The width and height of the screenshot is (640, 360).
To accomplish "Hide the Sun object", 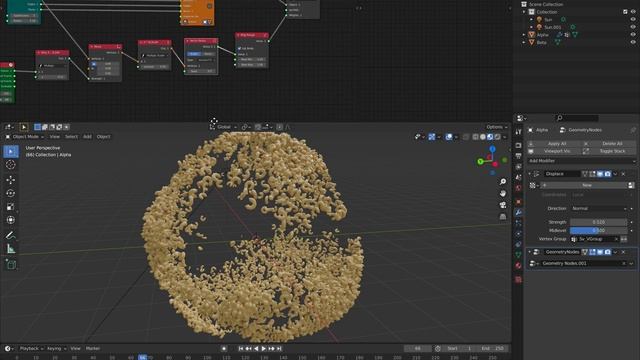I will [x=633, y=20].
